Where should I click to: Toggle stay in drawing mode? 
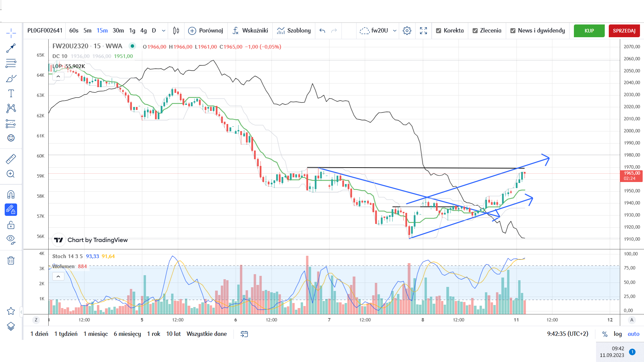coord(11,210)
